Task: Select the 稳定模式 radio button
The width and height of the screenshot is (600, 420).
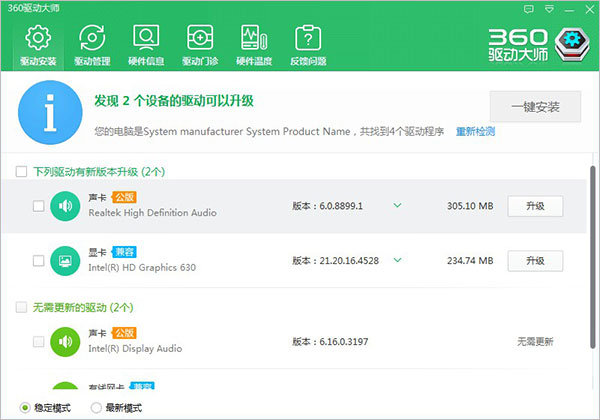Action: click(25, 407)
